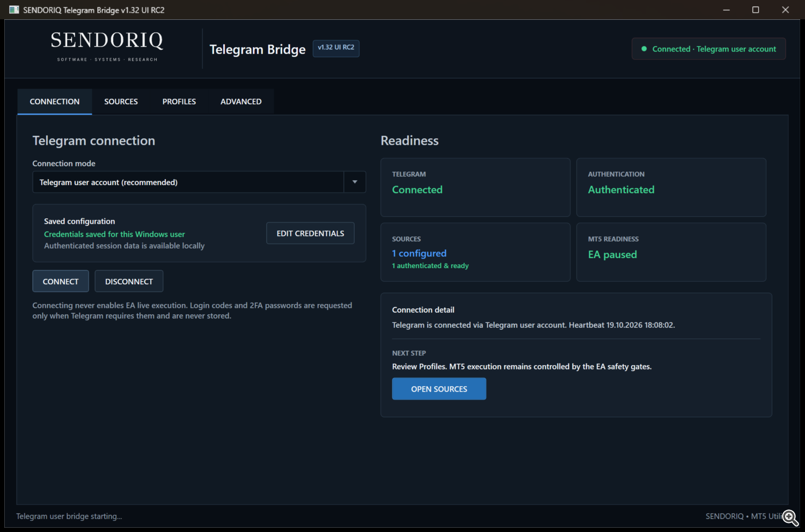Click the app icon in the title bar
Image resolution: width=805 pixels, height=532 pixels.
[x=14, y=10]
